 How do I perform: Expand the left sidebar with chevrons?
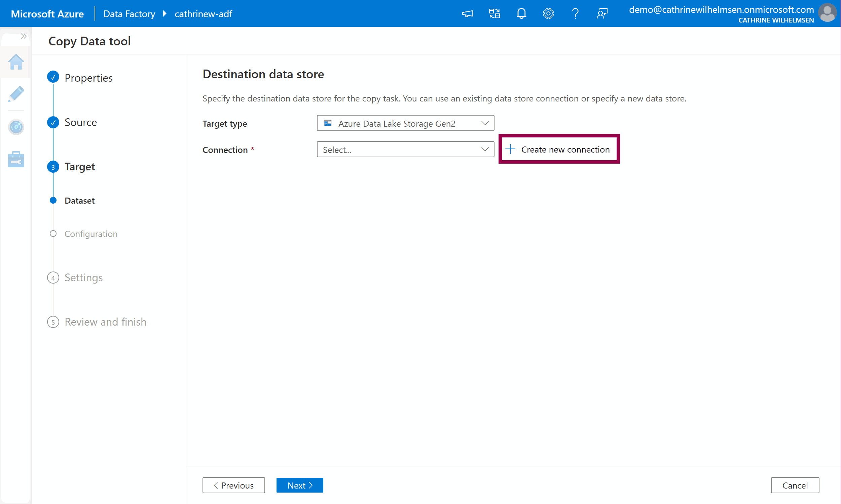pyautogui.click(x=24, y=36)
